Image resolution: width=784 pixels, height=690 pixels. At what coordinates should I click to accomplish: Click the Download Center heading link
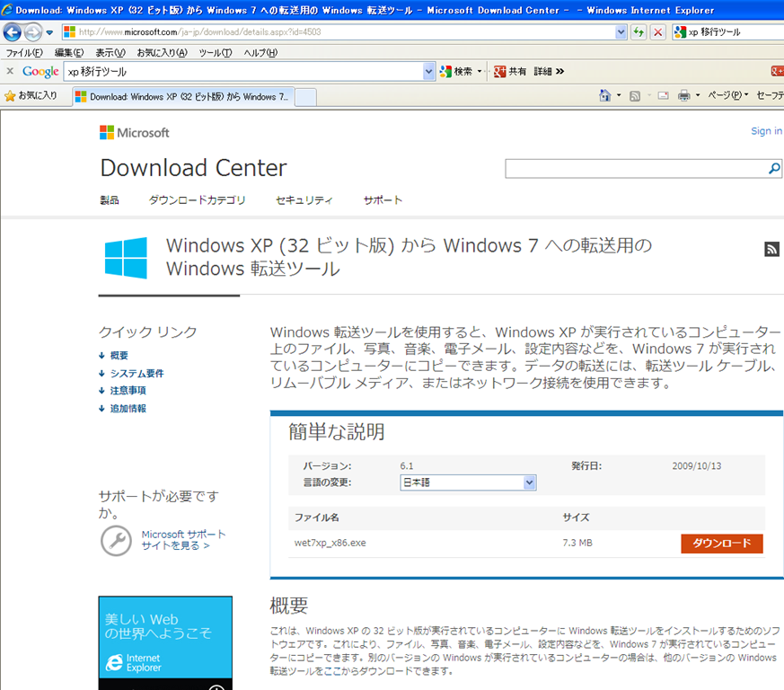coord(193,168)
